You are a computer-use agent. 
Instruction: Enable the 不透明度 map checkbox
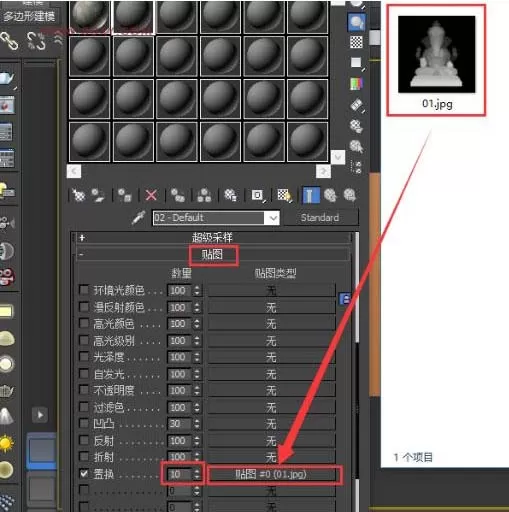click(84, 390)
